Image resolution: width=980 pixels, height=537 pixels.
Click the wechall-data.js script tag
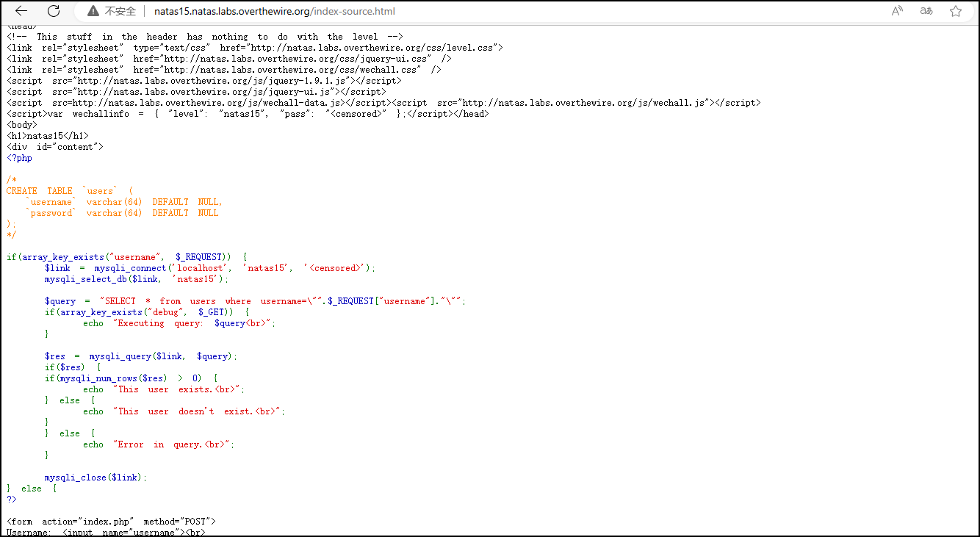pyautogui.click(x=199, y=103)
